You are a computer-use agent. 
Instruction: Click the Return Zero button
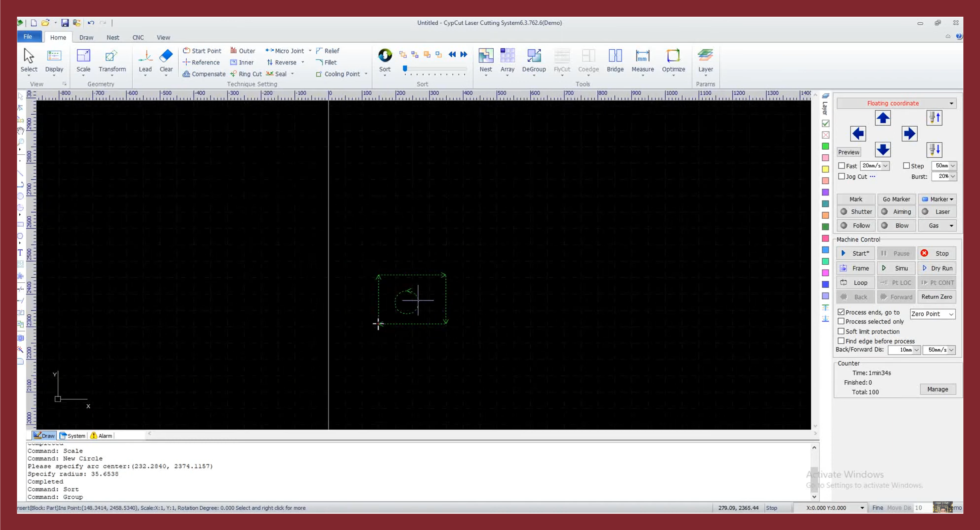[x=937, y=297]
